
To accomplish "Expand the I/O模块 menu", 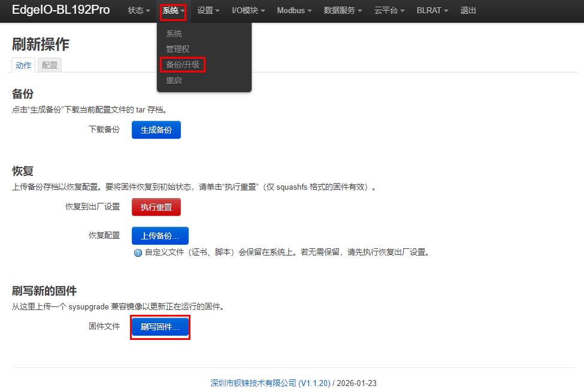I will click(249, 10).
